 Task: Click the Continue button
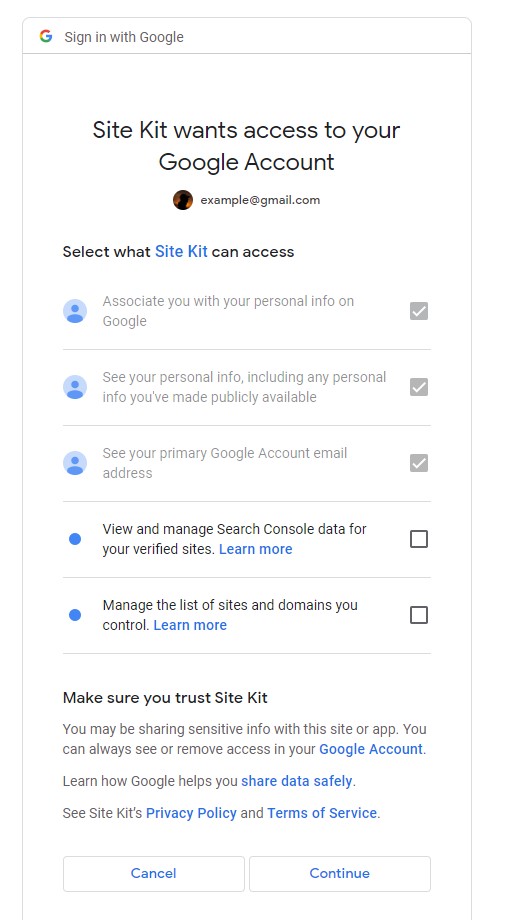[340, 874]
